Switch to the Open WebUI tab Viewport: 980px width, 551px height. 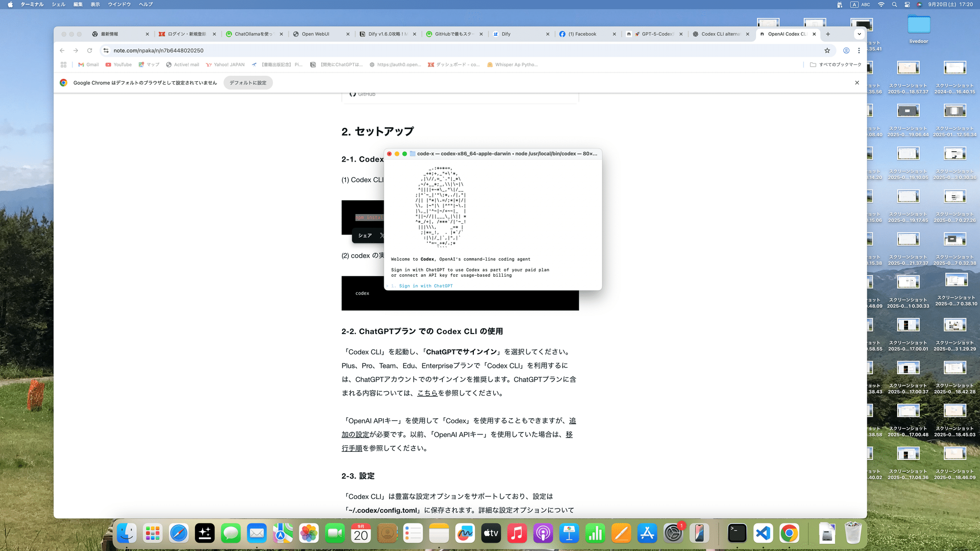click(317, 34)
